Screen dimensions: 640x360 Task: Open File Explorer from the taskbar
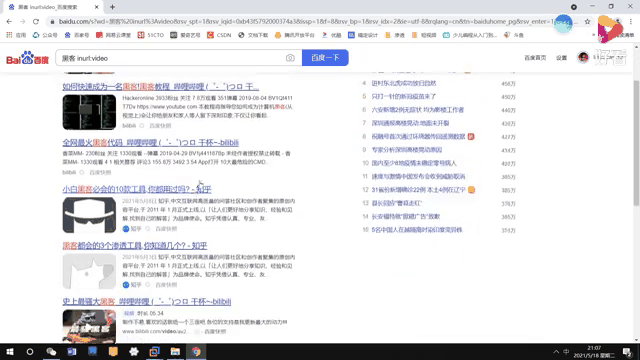click(175, 351)
